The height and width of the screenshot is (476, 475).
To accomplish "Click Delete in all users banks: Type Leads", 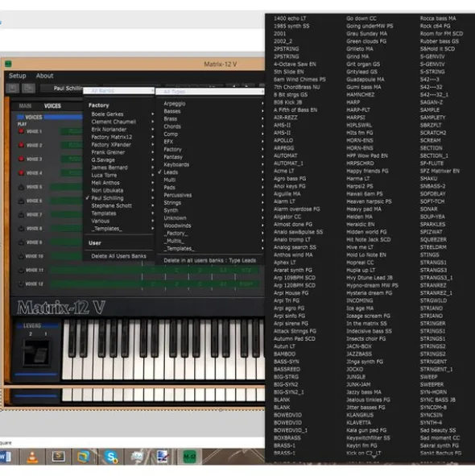I will [210, 260].
